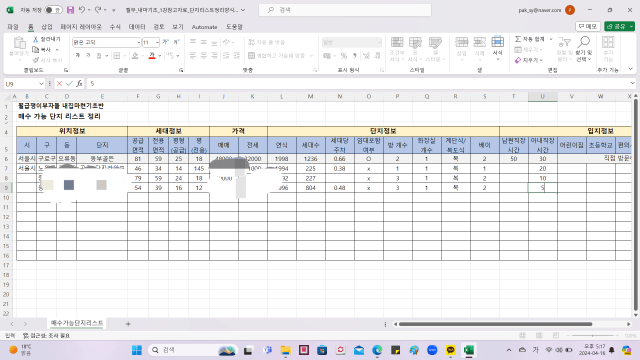The width and height of the screenshot is (640, 360).
Task: Open the font name dropdown (맑은 고딕)
Action: pos(138,42)
